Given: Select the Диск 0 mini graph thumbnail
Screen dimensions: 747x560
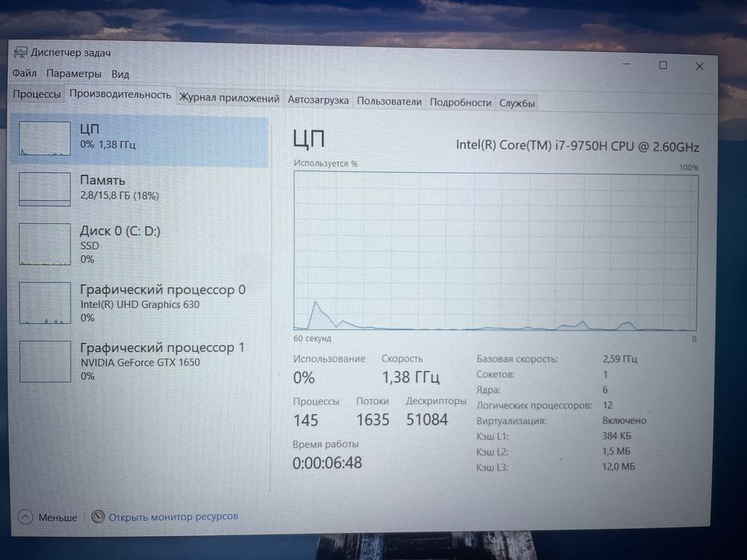Looking at the screenshot, I should 45,244.
